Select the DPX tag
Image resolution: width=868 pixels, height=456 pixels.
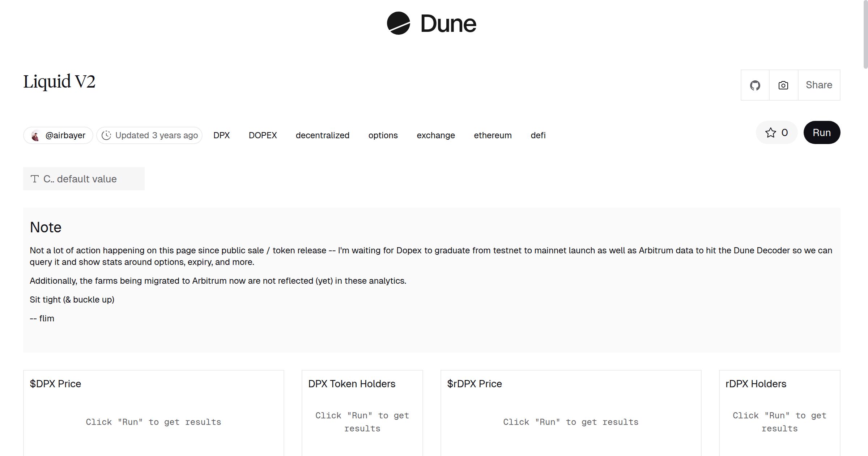point(221,135)
